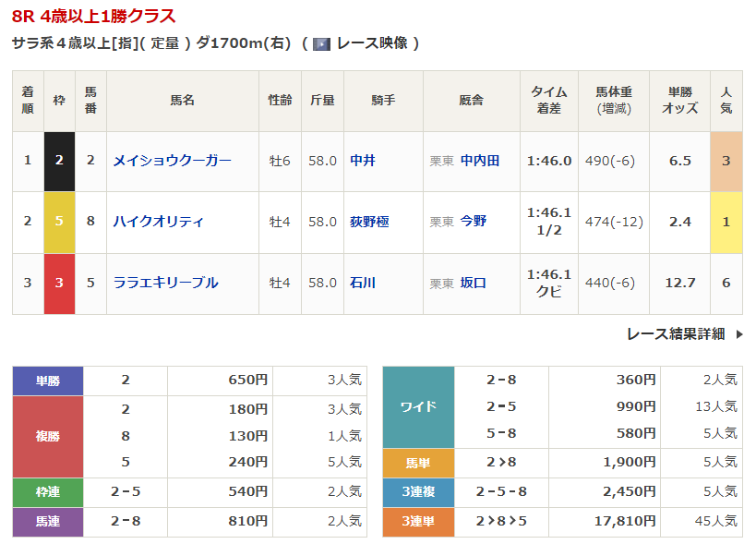
Task: Open trainer 坂口 profile
Action: point(474,283)
